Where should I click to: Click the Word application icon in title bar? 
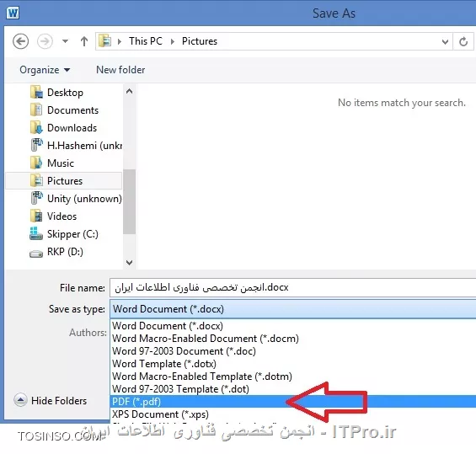click(x=13, y=13)
